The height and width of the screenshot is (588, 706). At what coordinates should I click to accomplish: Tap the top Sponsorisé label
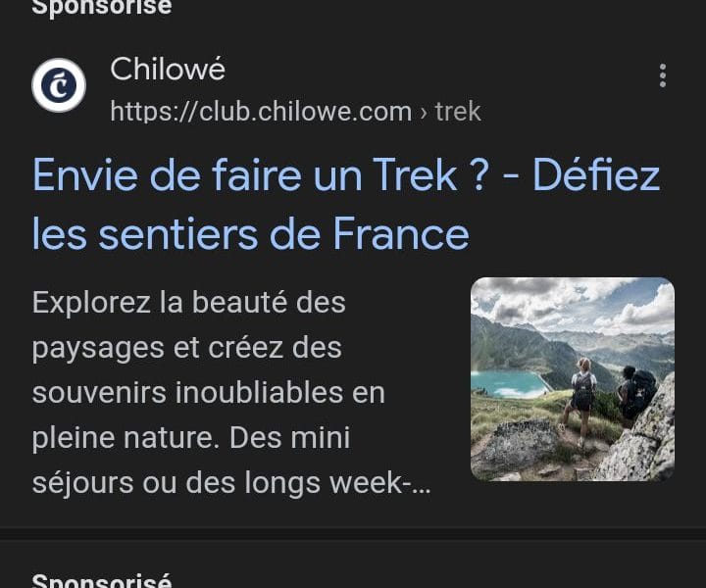pos(102,7)
